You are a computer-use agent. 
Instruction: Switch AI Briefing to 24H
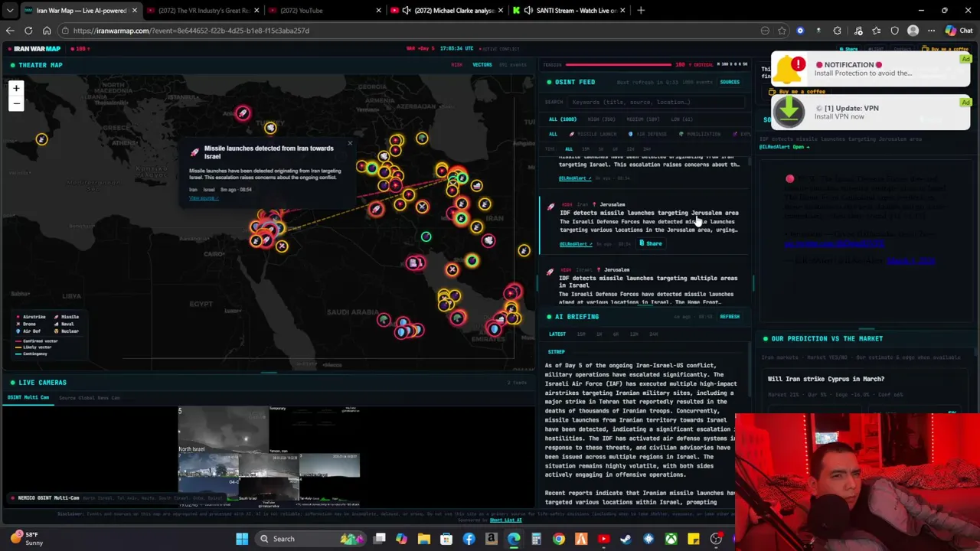click(653, 334)
